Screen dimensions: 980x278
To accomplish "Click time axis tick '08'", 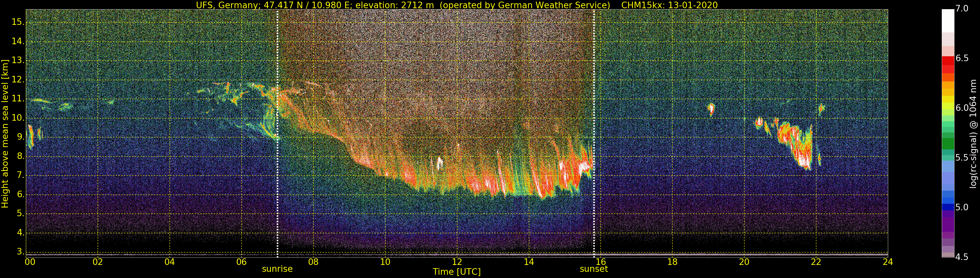I will [x=313, y=262].
